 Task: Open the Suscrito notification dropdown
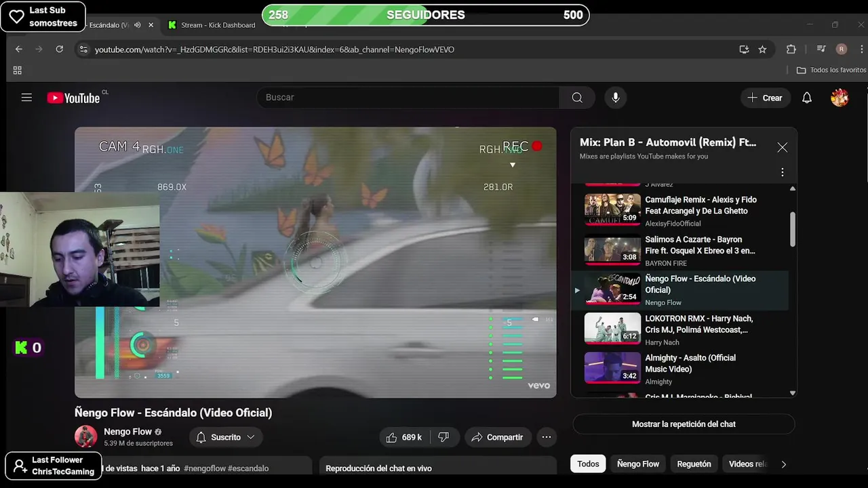(226, 437)
